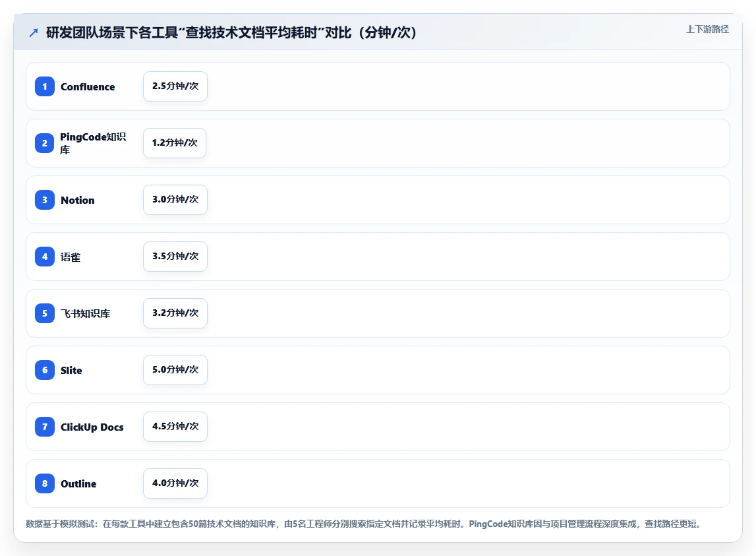756x556 pixels.
Task: Click the number 5 badge for 飞书知识库
Action: (x=45, y=313)
